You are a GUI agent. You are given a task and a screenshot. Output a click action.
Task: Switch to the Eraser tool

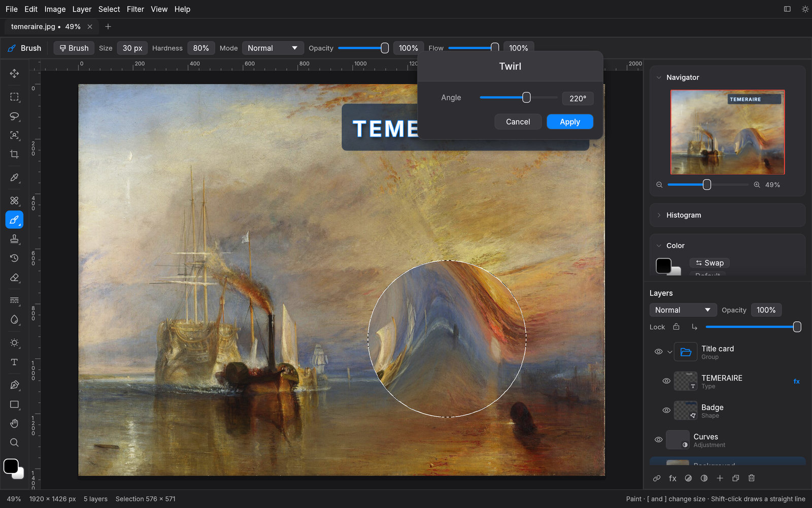pos(14,278)
